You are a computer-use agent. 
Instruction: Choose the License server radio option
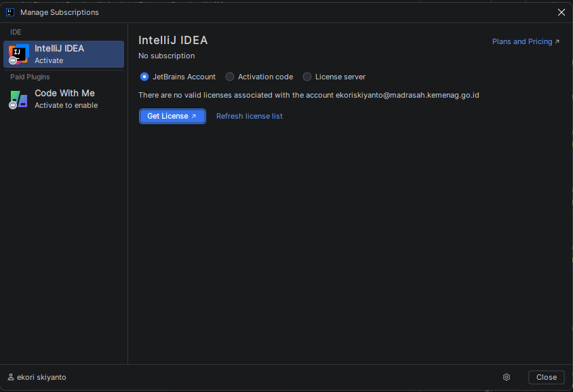334,77
